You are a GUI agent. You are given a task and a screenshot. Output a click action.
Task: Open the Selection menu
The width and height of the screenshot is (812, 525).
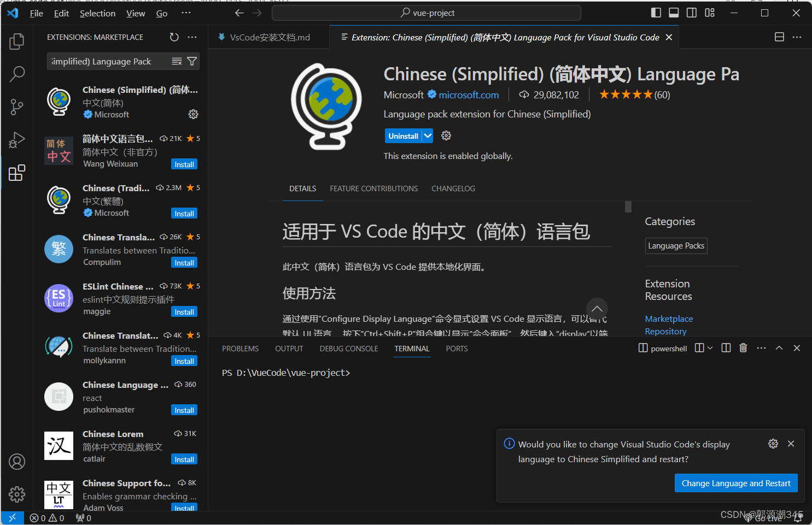(x=97, y=13)
